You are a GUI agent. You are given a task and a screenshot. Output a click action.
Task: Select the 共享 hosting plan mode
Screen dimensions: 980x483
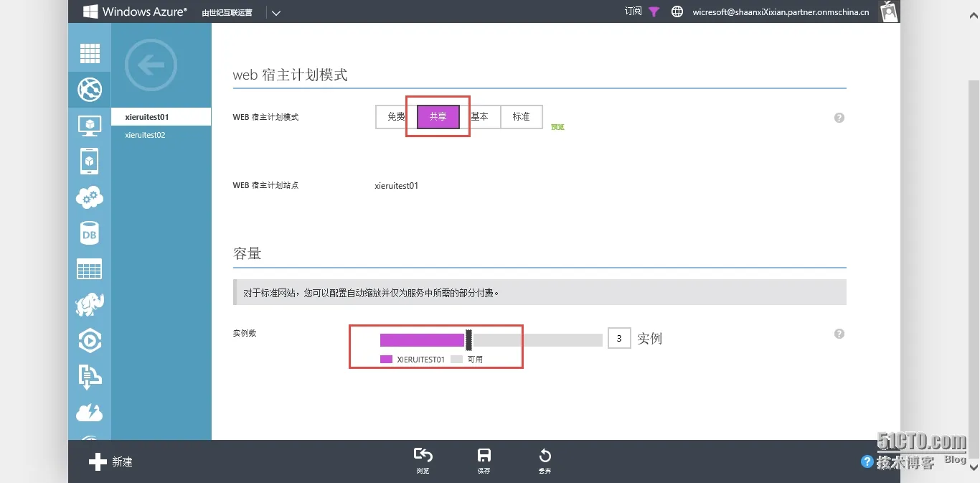(x=438, y=116)
